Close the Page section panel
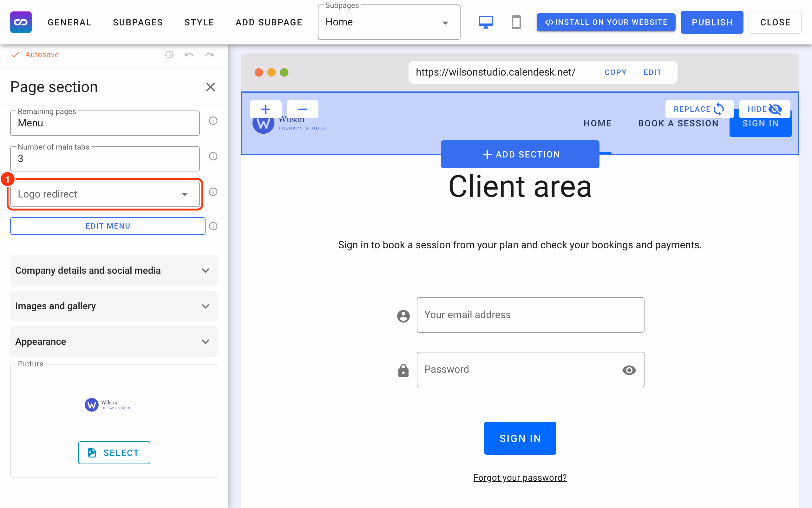The width and height of the screenshot is (812, 508). [210, 87]
